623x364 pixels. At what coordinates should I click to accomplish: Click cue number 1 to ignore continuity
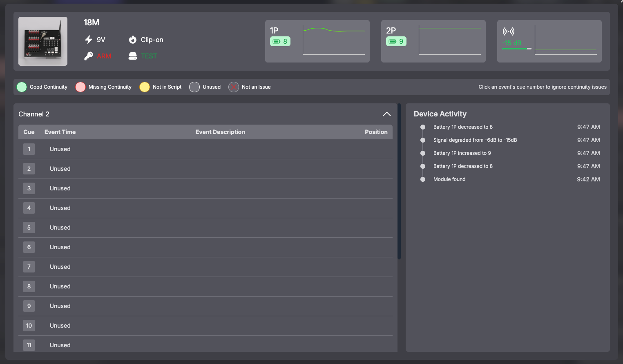[x=29, y=149]
